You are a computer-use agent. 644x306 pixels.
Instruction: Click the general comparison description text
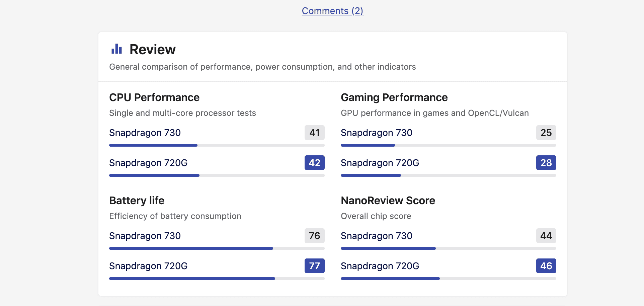(x=262, y=67)
